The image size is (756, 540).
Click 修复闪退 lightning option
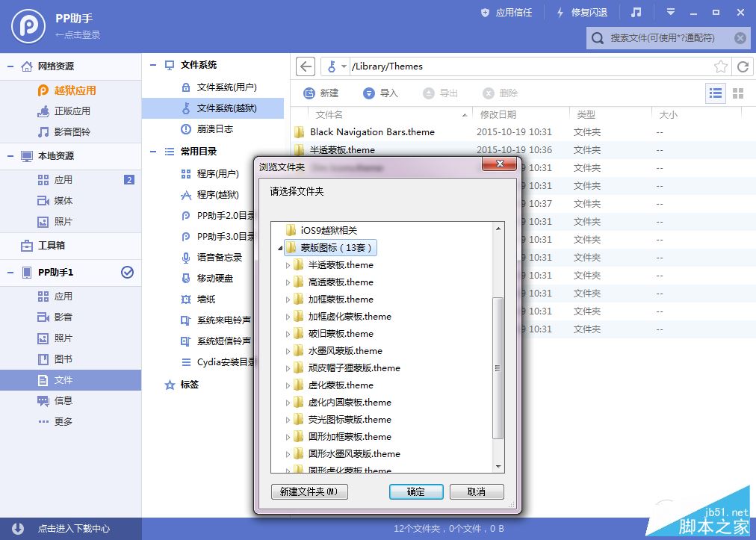582,13
